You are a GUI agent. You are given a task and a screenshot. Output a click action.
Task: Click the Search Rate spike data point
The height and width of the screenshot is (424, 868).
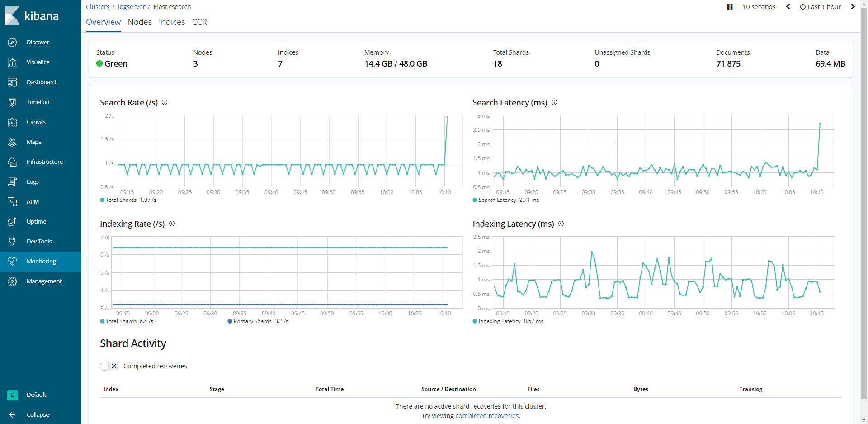pos(447,117)
